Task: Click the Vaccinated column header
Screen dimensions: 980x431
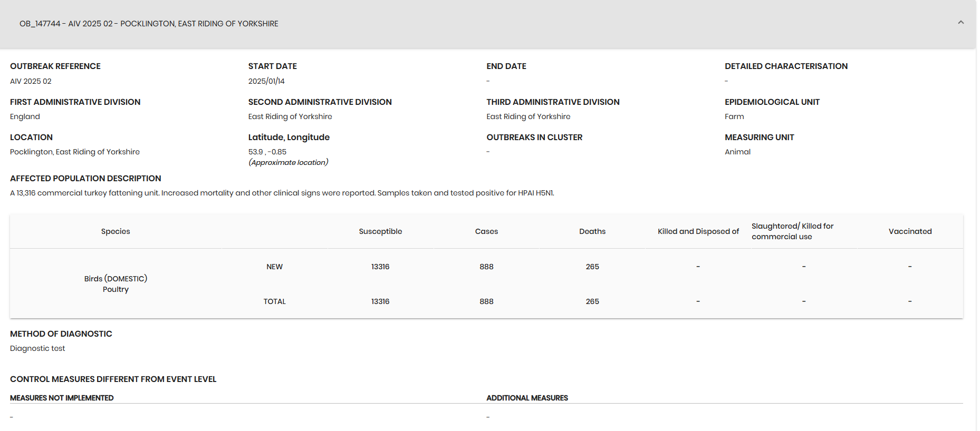Action: (x=910, y=231)
